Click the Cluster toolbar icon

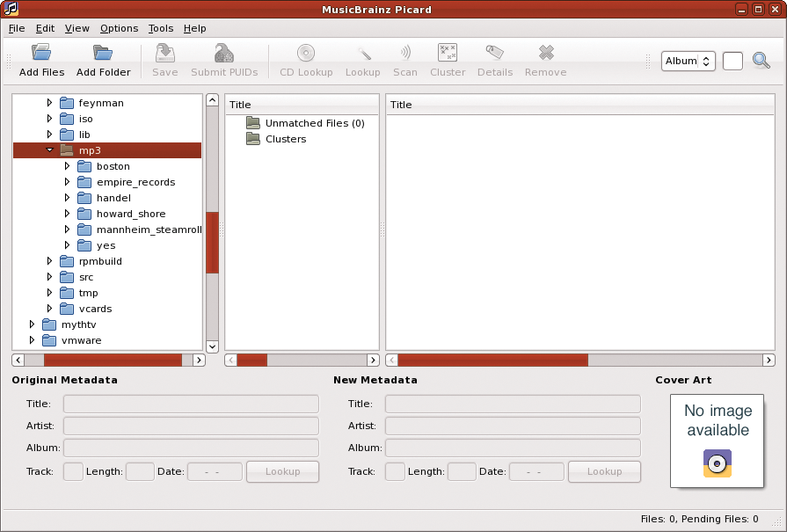[x=448, y=52]
